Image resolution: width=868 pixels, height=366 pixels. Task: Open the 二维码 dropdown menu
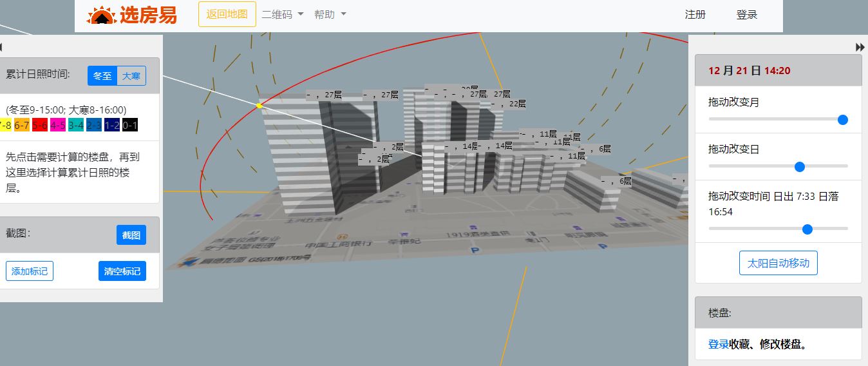[x=283, y=14]
